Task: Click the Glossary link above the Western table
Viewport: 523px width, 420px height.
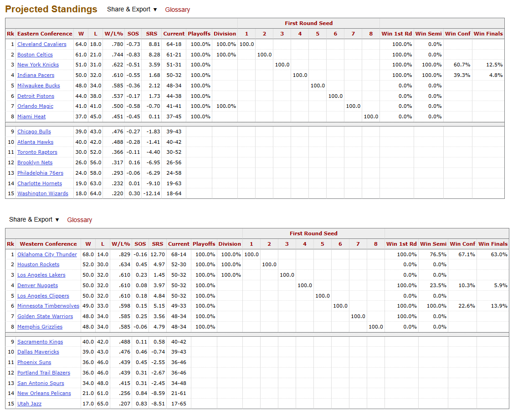Action: pyautogui.click(x=79, y=220)
